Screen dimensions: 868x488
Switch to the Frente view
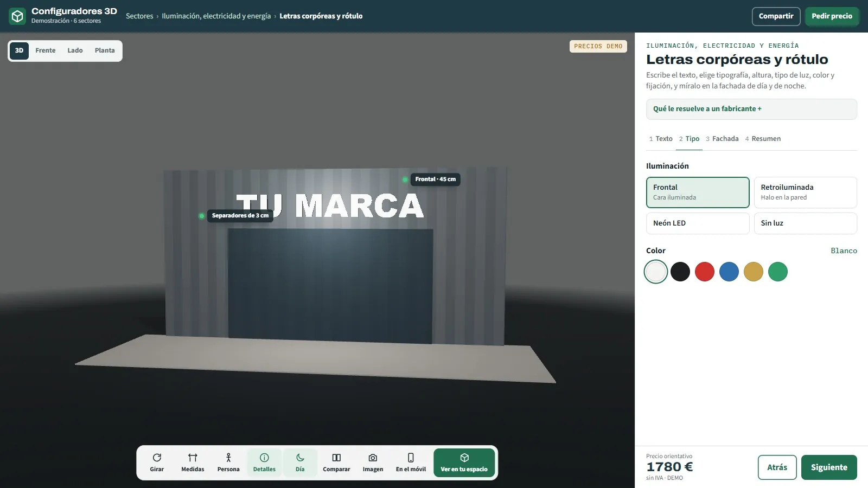[x=46, y=50]
